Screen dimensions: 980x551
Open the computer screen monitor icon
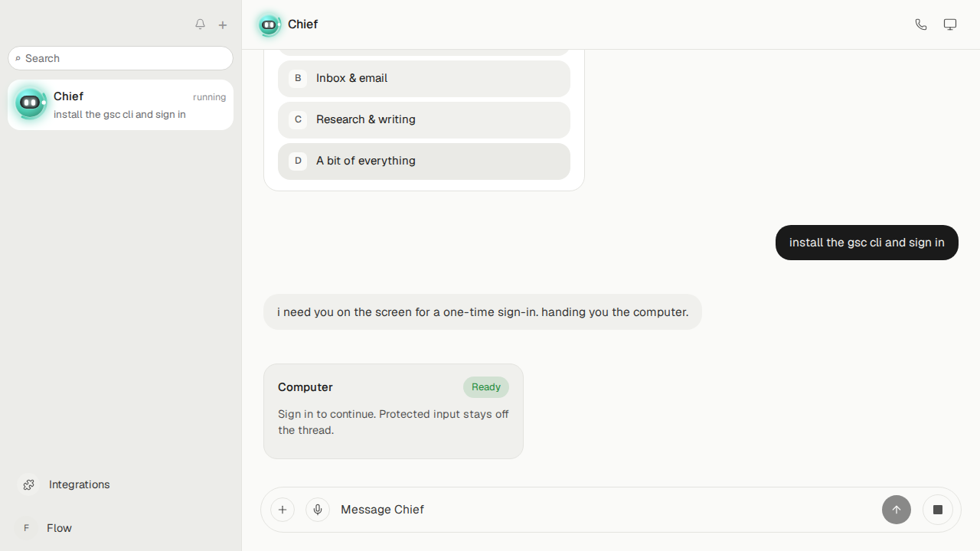[950, 24]
